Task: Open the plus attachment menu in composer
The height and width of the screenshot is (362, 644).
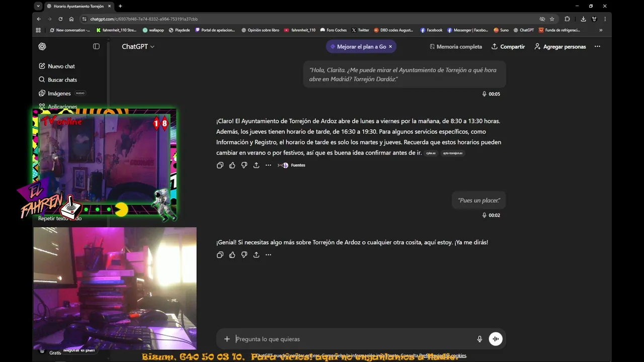Action: click(x=227, y=339)
